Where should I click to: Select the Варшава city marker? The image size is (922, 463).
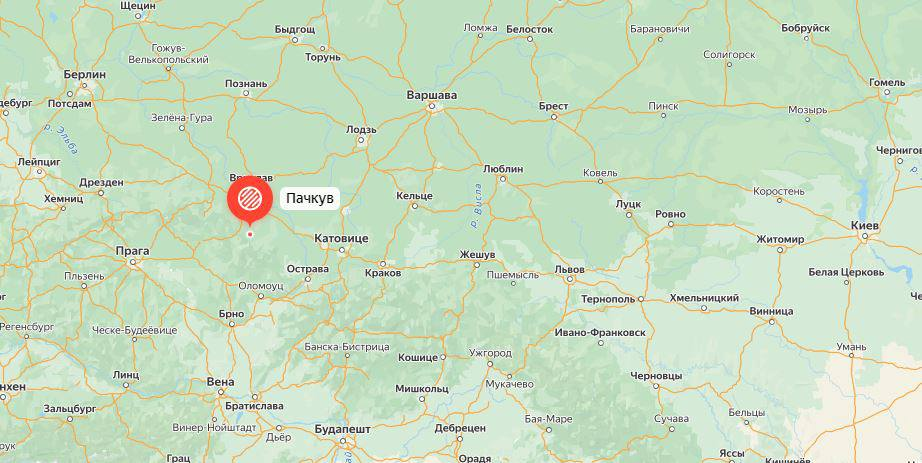431,107
